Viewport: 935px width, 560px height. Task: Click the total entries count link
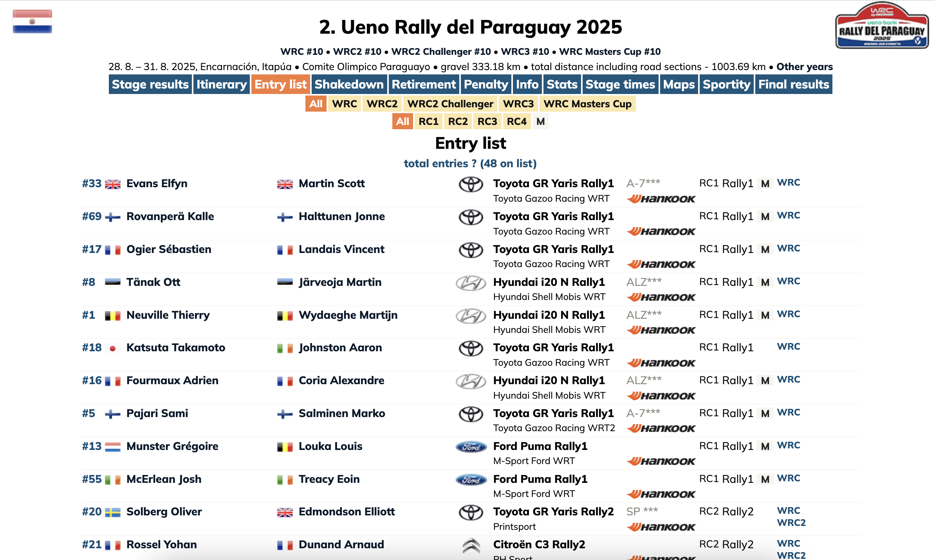(470, 163)
